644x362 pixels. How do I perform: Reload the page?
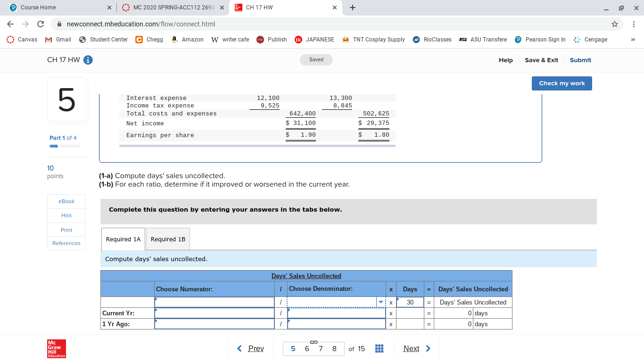point(41,24)
